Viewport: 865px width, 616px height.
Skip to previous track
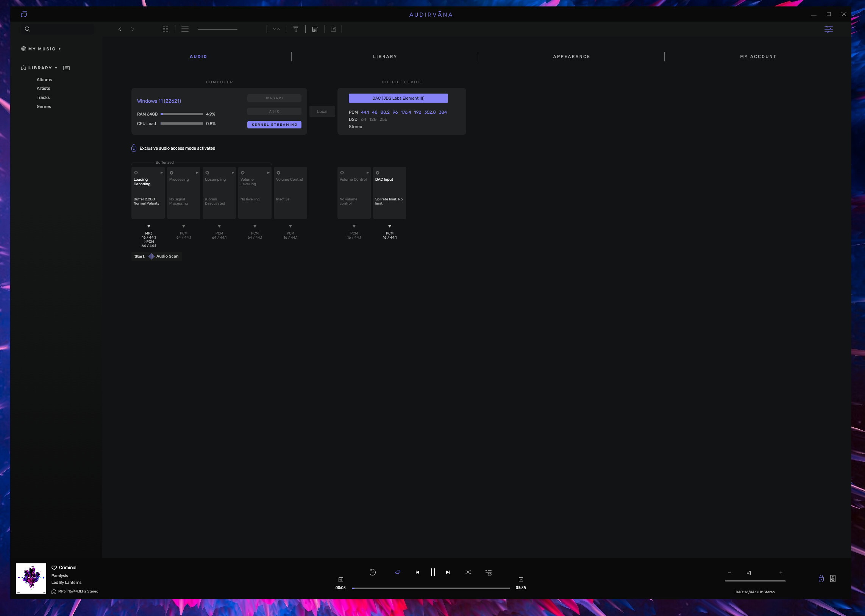417,572
